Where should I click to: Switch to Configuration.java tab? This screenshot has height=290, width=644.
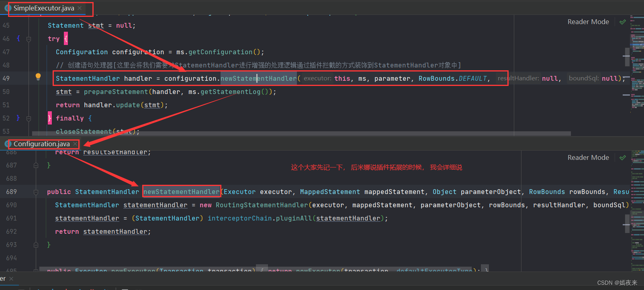[42, 144]
